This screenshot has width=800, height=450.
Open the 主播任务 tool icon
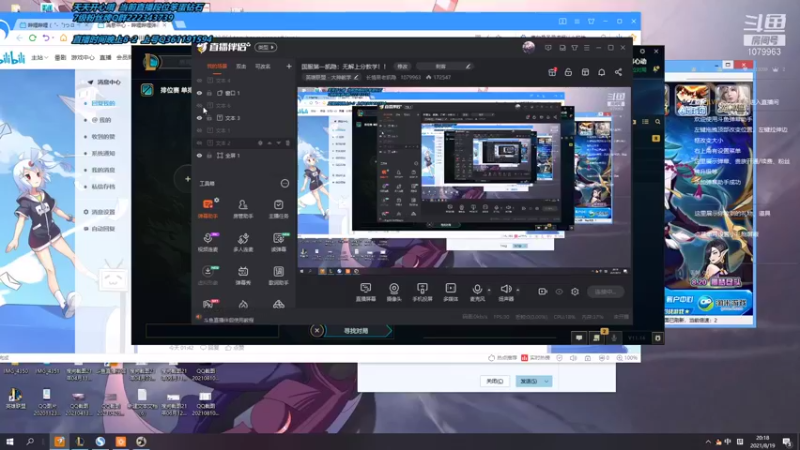[x=278, y=208]
